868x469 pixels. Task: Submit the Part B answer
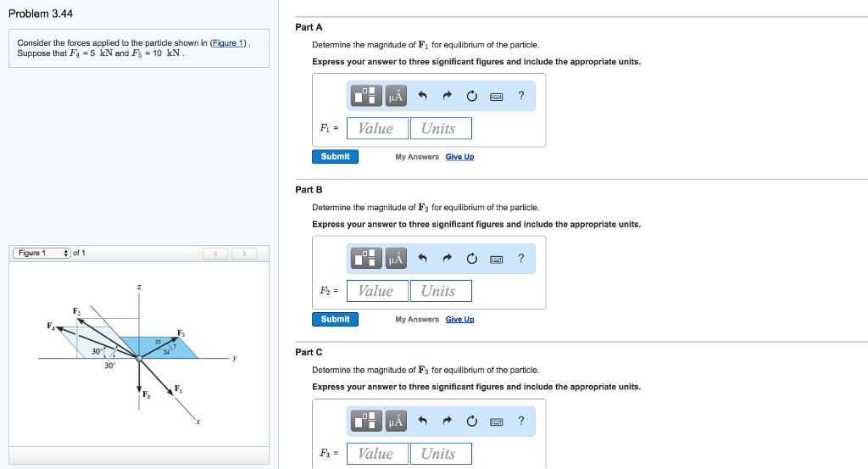point(335,319)
